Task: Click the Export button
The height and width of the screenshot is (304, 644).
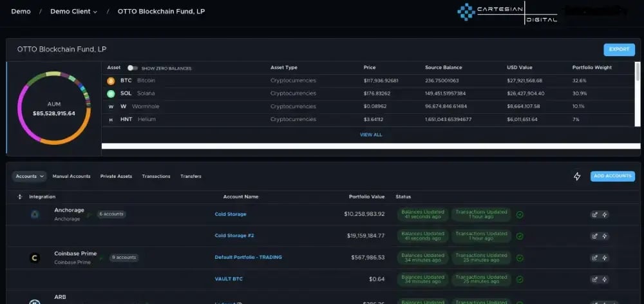Action: 619,50
